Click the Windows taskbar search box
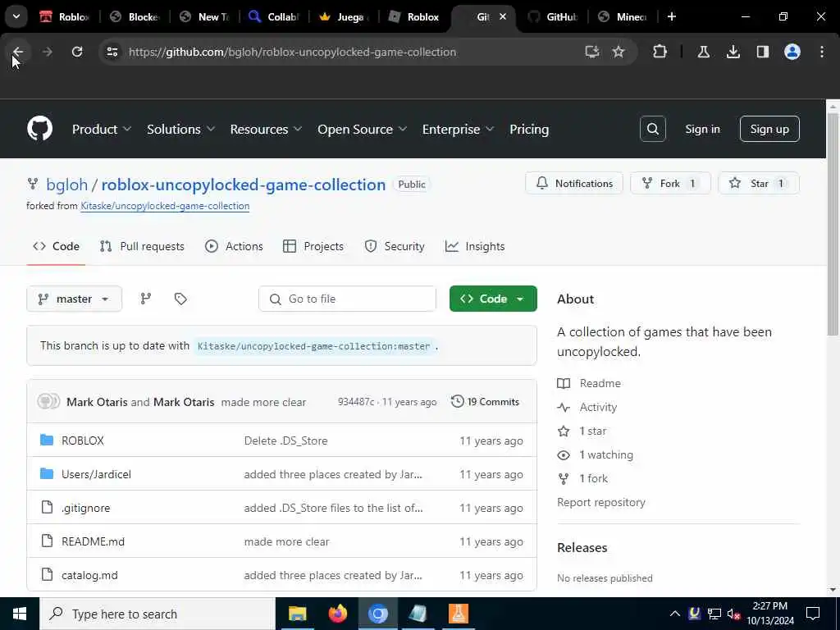 click(157, 614)
